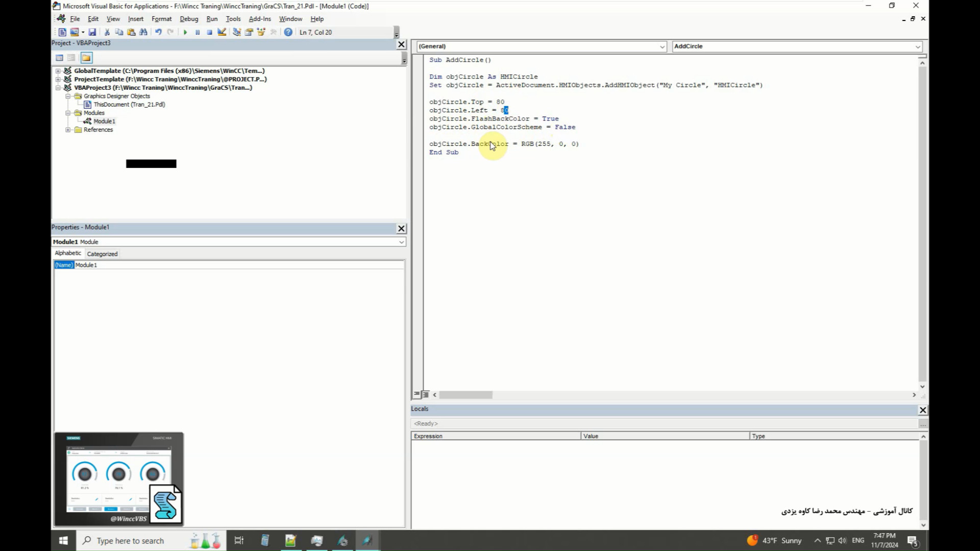This screenshot has height=551, width=980.
Task: Open the (General) object dropdown
Action: point(662,46)
